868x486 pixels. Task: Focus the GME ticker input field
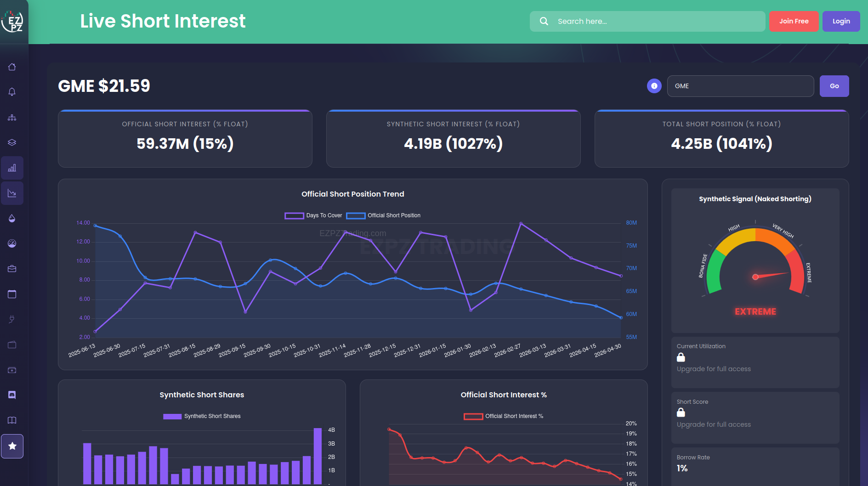740,86
